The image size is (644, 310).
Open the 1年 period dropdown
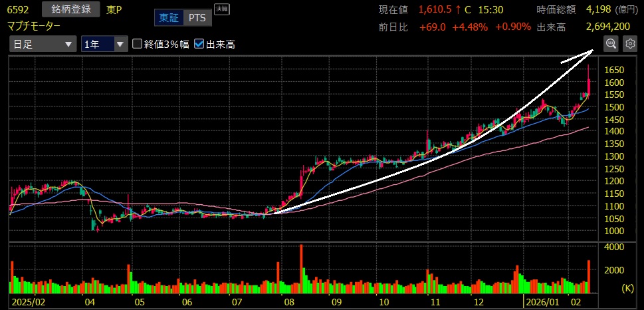click(x=104, y=45)
